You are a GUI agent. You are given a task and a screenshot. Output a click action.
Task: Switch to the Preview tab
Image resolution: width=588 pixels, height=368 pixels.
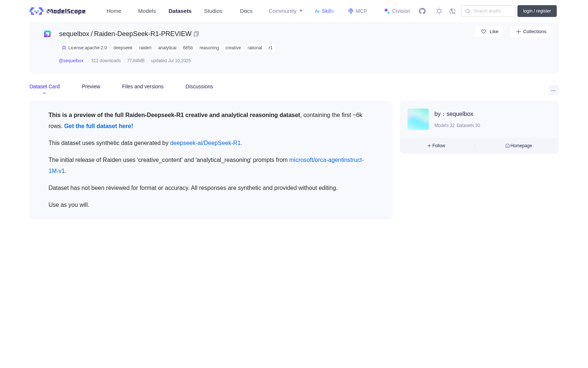click(91, 86)
